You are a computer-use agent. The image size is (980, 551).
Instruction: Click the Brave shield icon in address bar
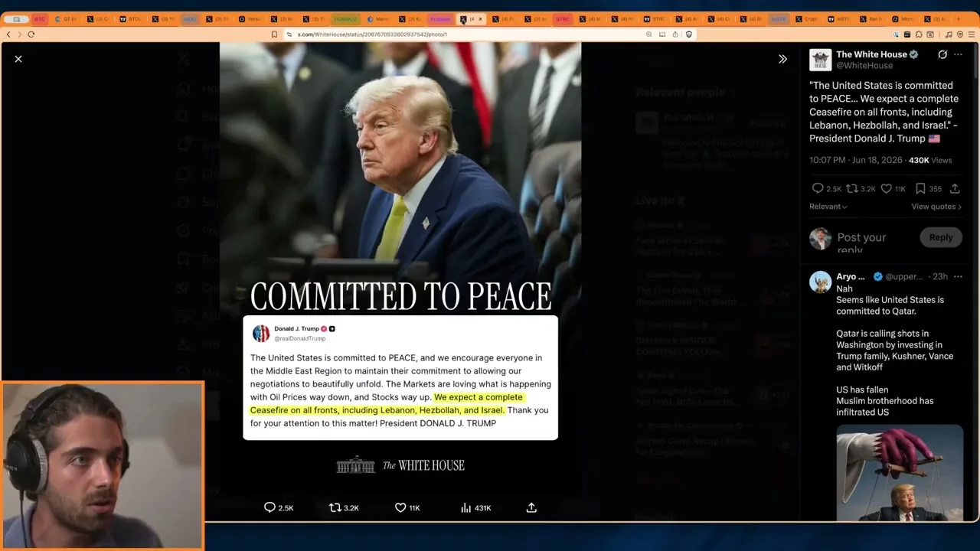click(689, 34)
